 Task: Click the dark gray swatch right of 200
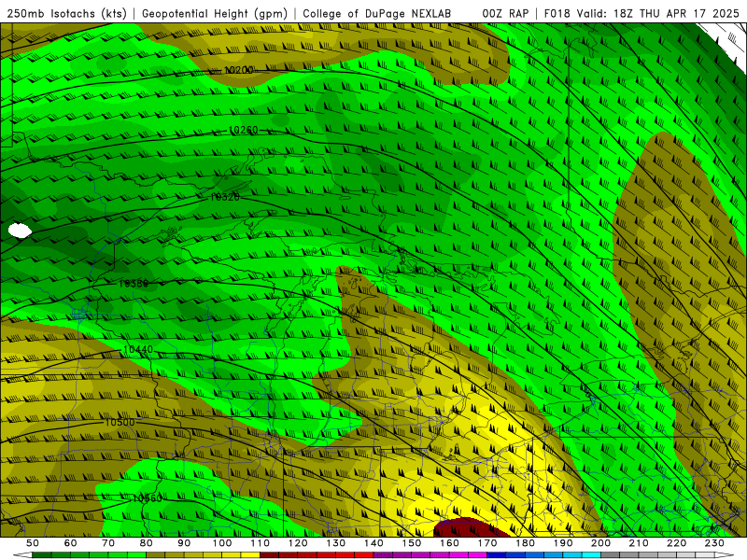[x=611, y=555]
